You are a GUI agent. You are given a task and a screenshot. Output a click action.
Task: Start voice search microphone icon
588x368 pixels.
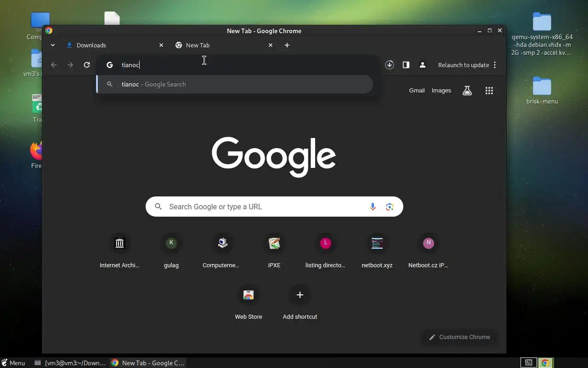(373, 207)
